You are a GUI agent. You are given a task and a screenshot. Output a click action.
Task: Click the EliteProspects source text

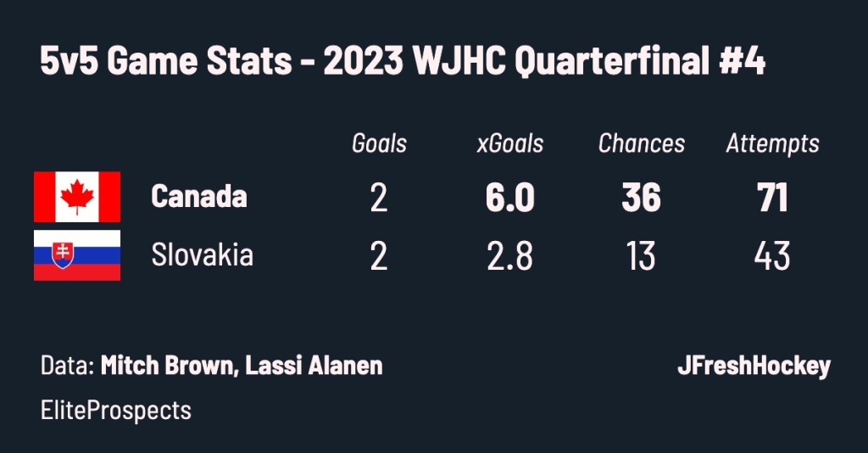[115, 411]
